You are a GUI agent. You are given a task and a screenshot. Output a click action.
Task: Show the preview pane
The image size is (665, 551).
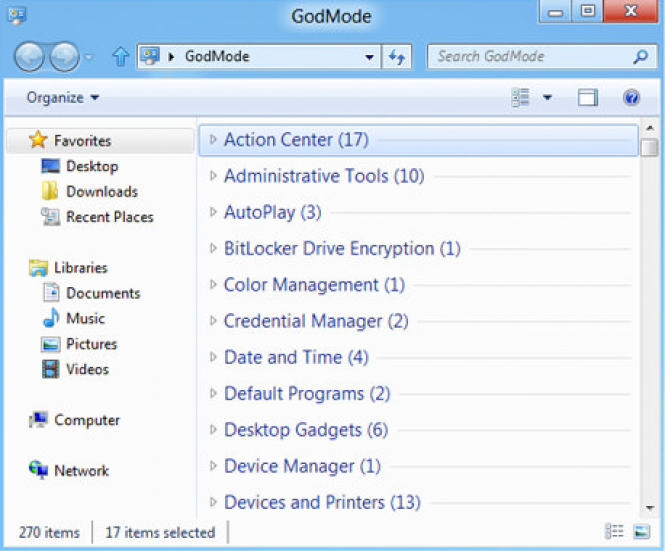coord(587,98)
